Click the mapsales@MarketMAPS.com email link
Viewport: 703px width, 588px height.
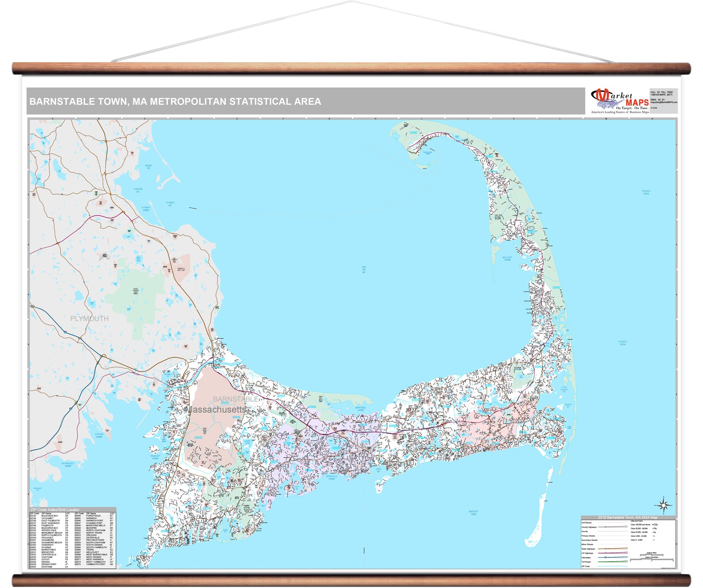coord(664,102)
